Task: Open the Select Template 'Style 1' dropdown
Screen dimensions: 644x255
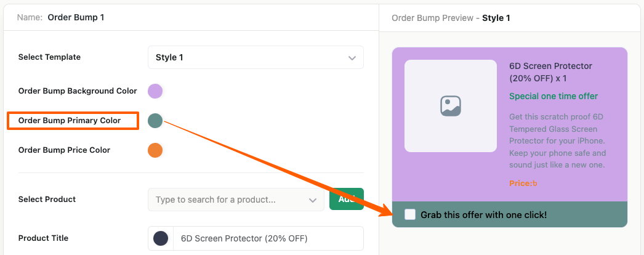Action: point(255,57)
